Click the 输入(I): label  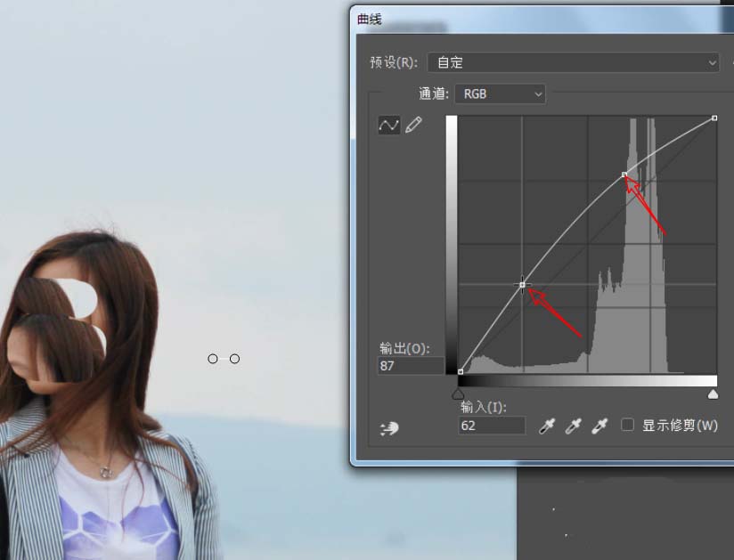[484, 408]
